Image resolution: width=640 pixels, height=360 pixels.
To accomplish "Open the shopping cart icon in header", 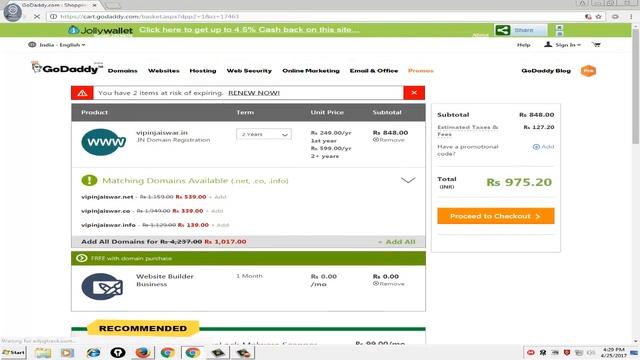I will [596, 44].
